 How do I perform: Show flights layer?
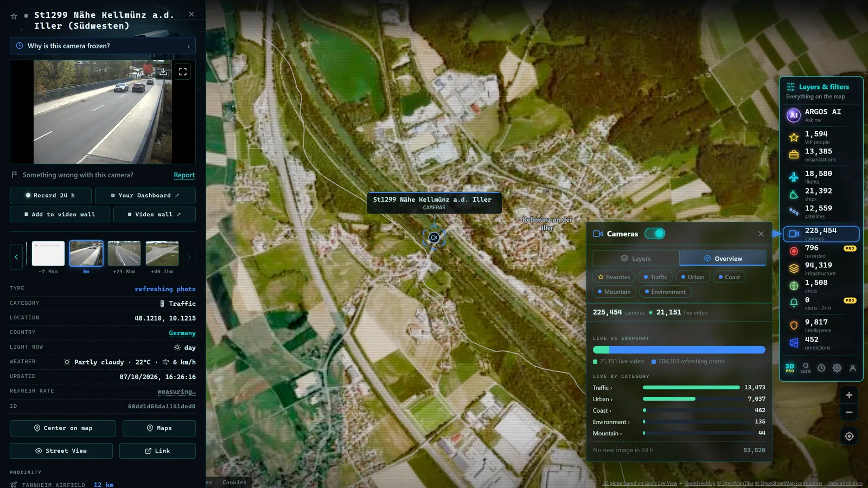coord(821,177)
